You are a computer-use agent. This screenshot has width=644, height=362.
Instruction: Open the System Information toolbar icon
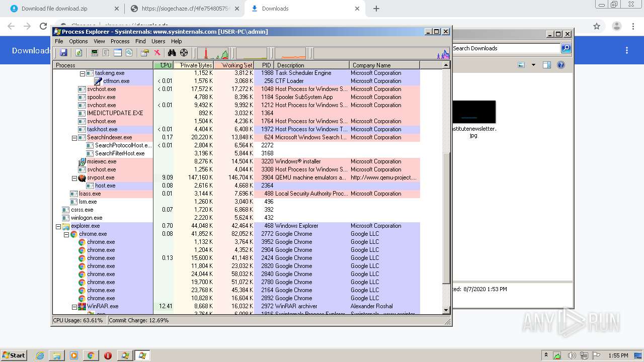[x=94, y=53]
